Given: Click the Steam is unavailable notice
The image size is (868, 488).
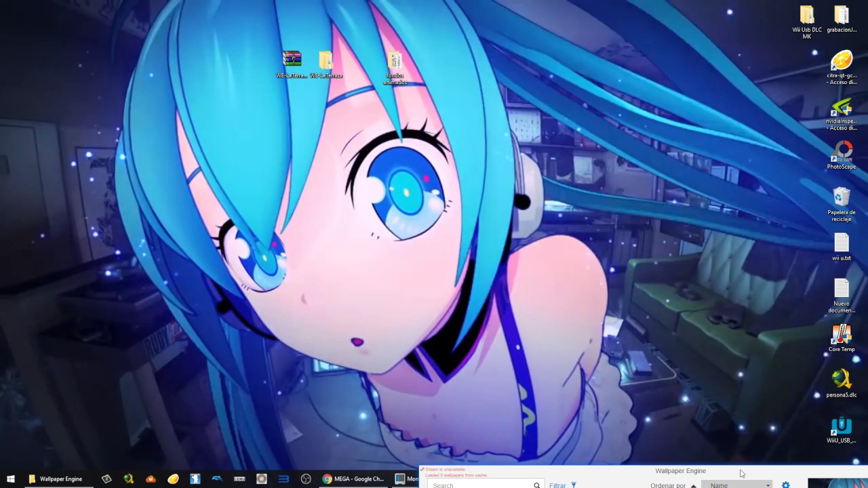Looking at the screenshot, I should [x=446, y=469].
